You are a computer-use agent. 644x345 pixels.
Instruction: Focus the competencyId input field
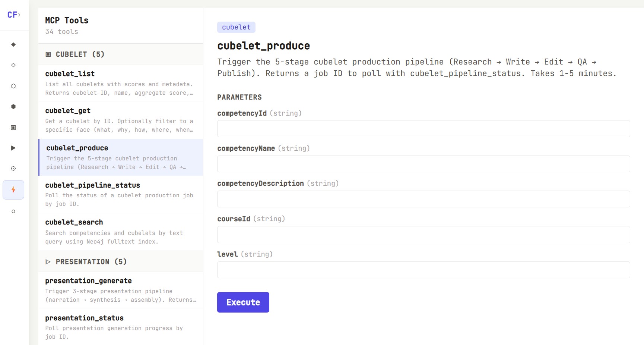[x=423, y=129]
